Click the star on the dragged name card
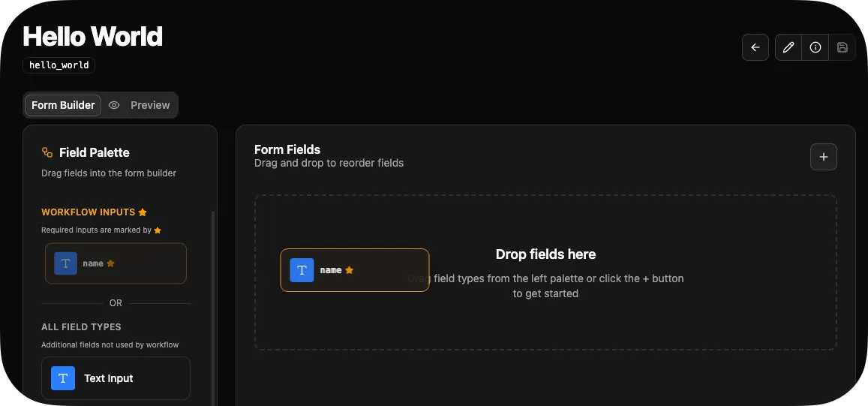Screen dimensions: 868x406 (350, 270)
